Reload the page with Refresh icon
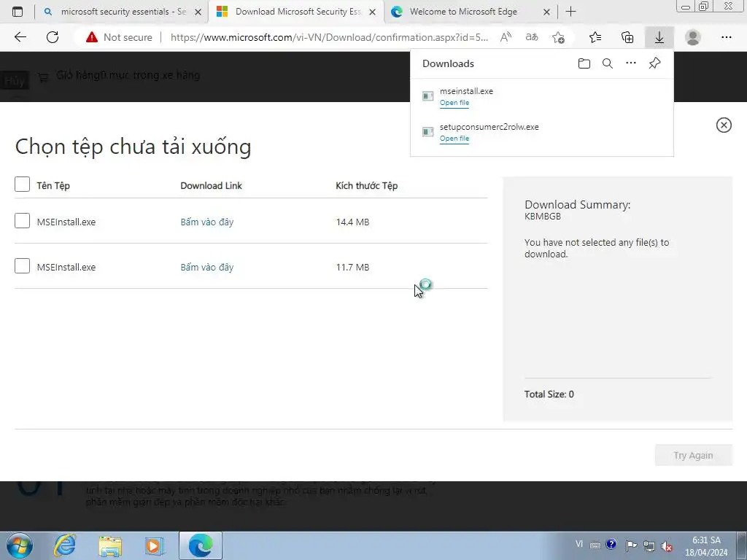 (53, 37)
